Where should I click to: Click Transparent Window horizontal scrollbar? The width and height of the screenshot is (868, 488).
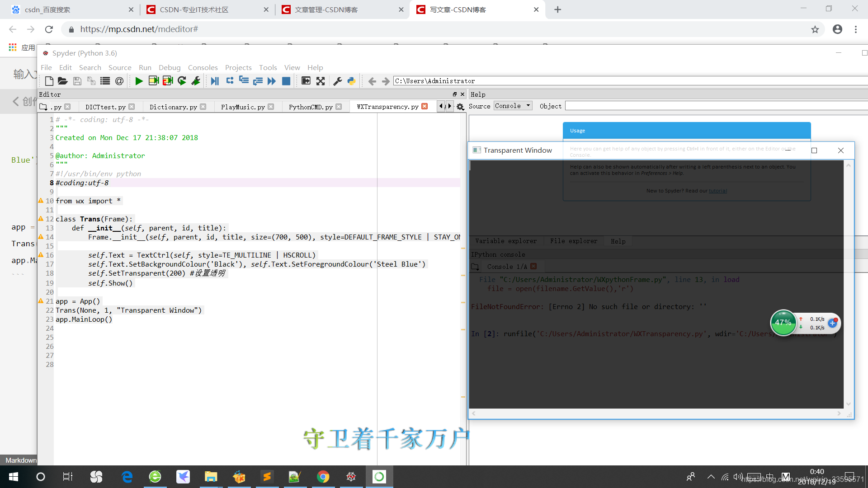click(656, 413)
